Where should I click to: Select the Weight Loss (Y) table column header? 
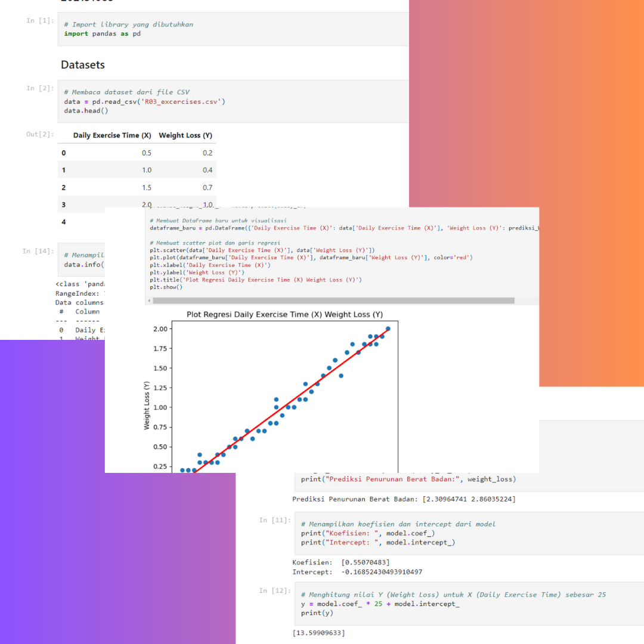tap(185, 135)
